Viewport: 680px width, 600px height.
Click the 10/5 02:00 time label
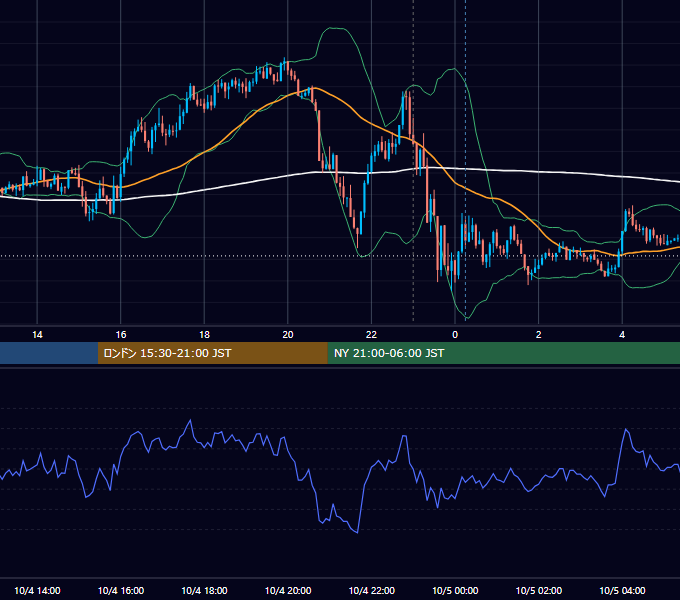click(x=539, y=590)
